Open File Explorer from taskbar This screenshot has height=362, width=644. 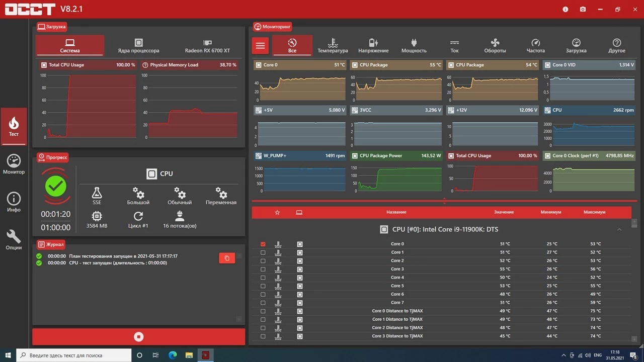coord(189,355)
